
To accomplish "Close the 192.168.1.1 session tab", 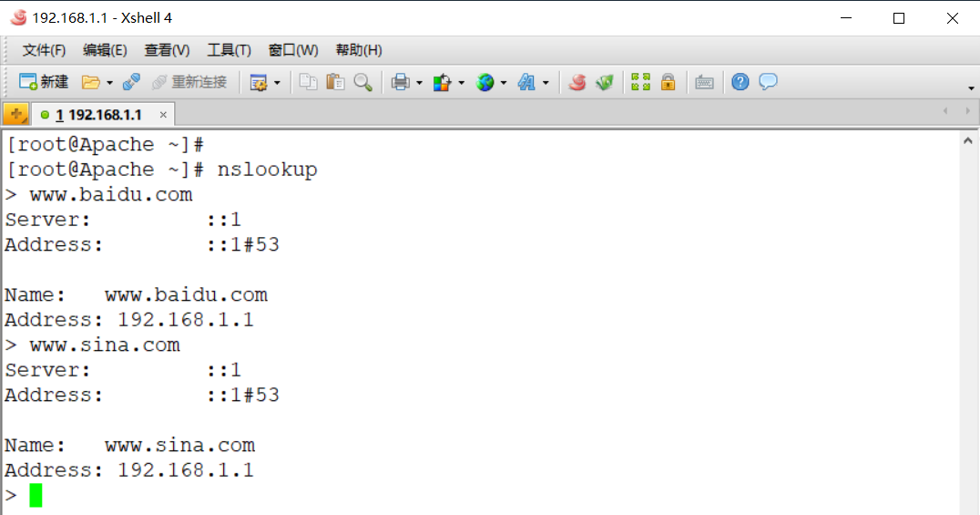I will (x=163, y=115).
